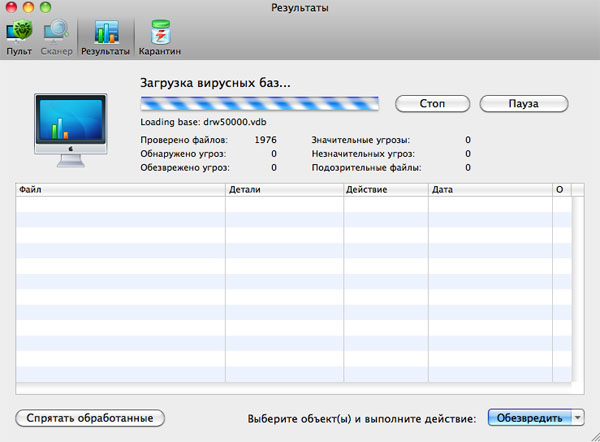The height and width of the screenshot is (442, 600).
Task: Minimize the window with the yellow button
Action: click(28, 7)
